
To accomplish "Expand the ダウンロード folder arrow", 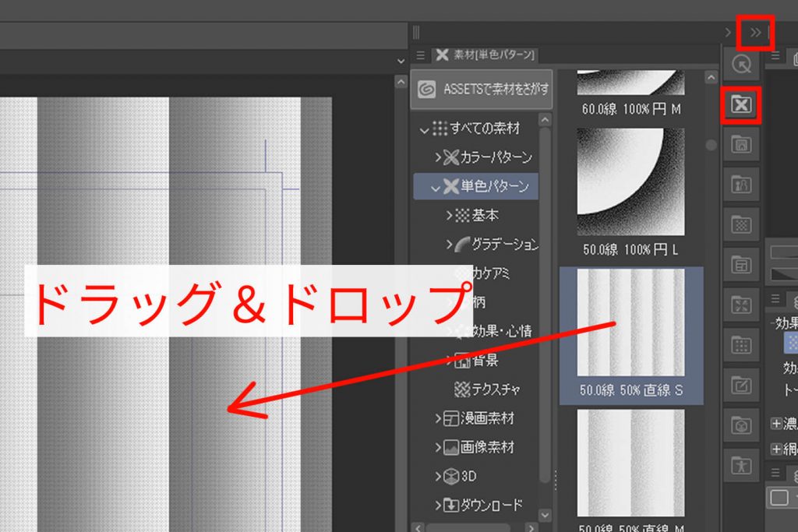I will [x=438, y=506].
